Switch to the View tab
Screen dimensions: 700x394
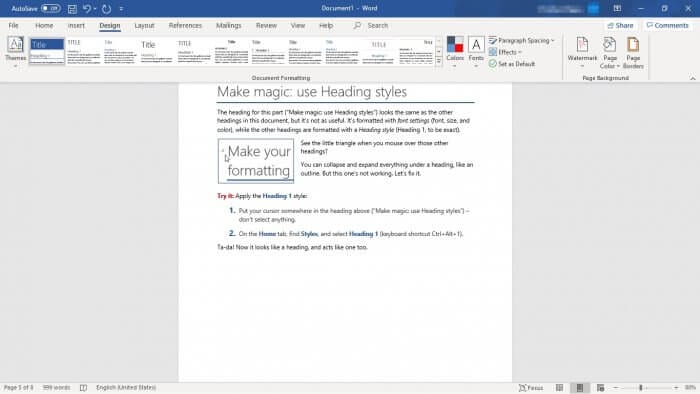pos(298,25)
